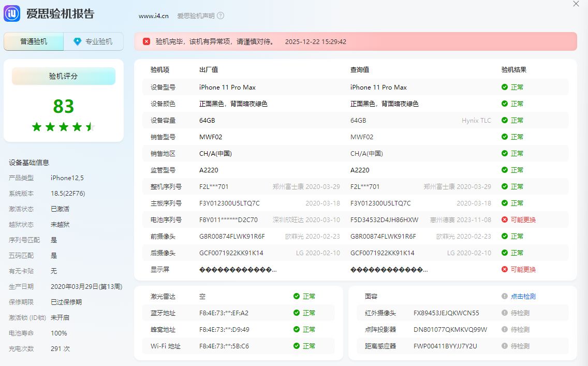588x366 pixels.
Task: Click green check icon in 销售地区 row
Action: 504,153
